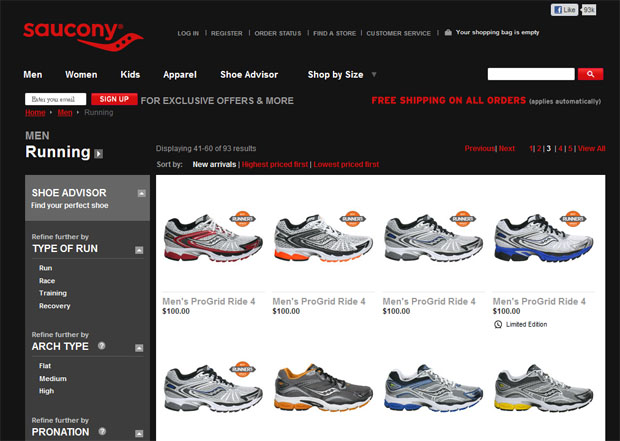Click the Sign Up button
620x441 pixels.
[114, 99]
